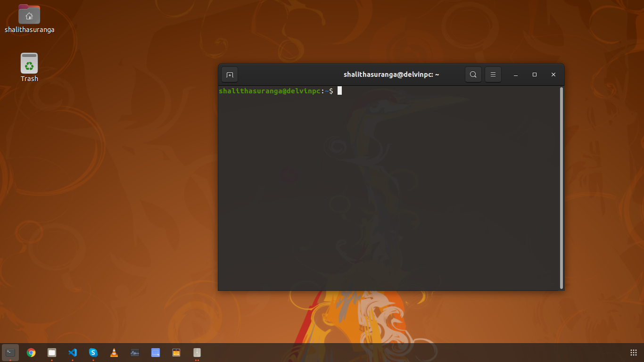Open Skype from the dock
This screenshot has width=644, height=362.
click(x=93, y=352)
